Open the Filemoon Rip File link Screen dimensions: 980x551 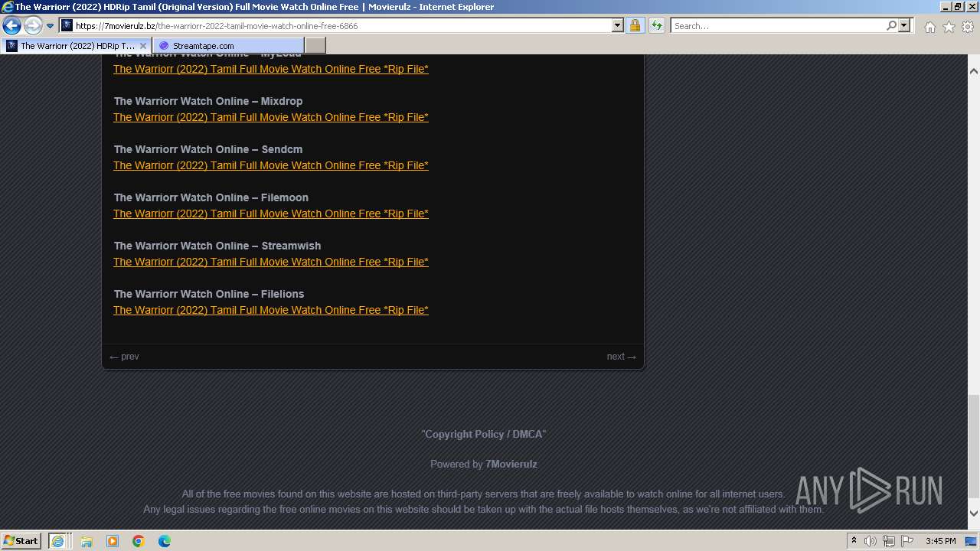271,214
